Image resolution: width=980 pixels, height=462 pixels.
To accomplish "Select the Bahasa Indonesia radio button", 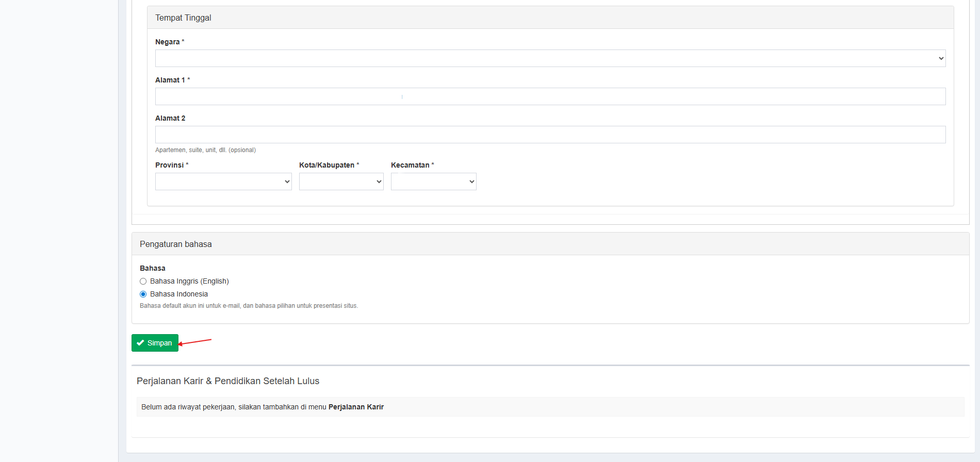I will click(143, 294).
